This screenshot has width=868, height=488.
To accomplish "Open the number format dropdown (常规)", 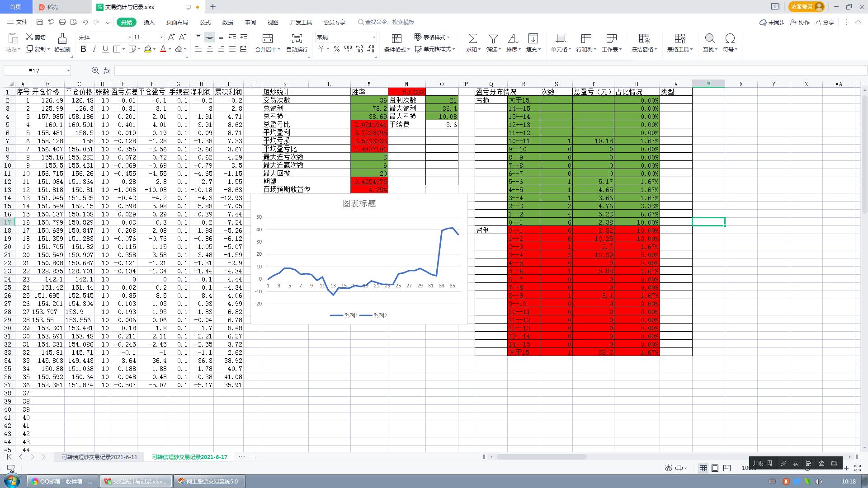I will 374,37.
